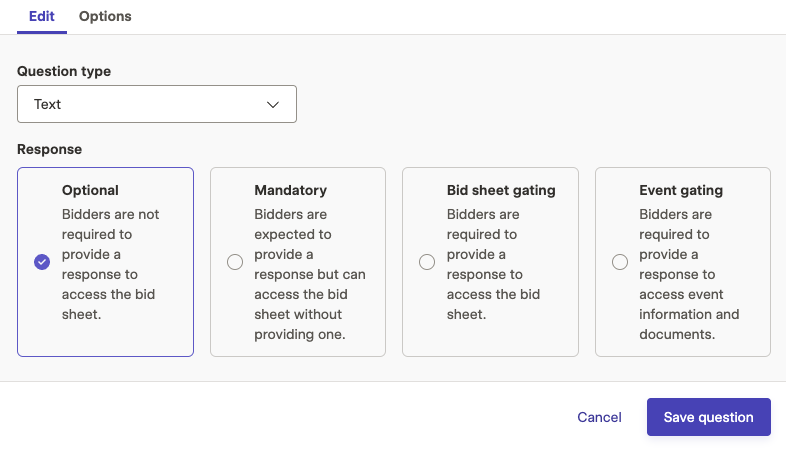Click the Optional card heading
The height and width of the screenshot is (450, 786).
pos(90,190)
